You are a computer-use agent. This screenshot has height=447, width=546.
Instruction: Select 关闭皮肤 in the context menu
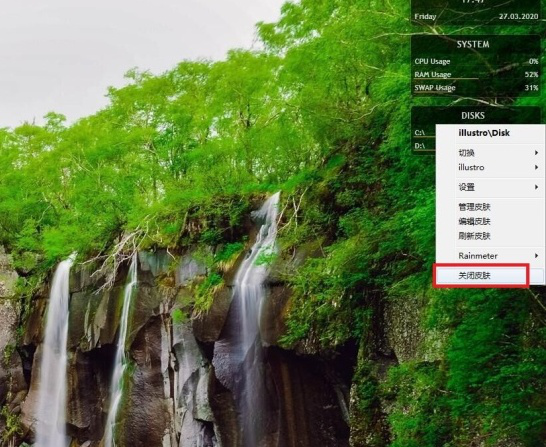pyautogui.click(x=490, y=276)
